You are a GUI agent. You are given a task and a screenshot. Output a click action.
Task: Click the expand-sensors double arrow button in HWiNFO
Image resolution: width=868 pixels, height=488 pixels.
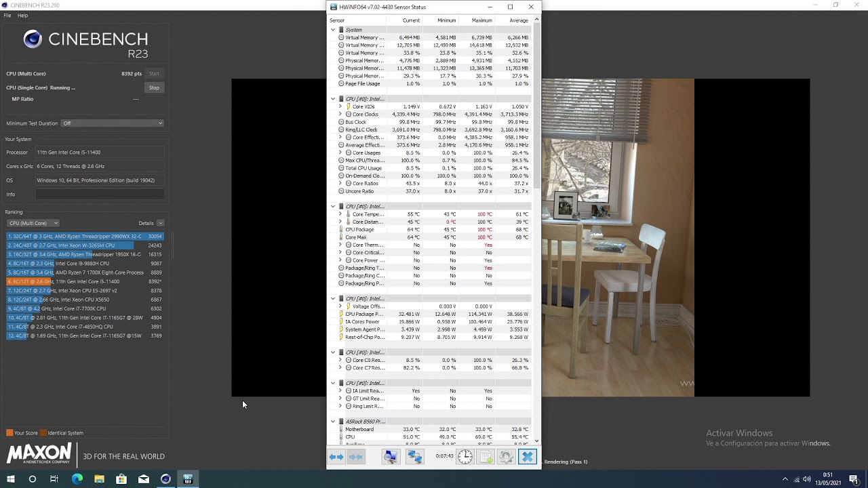pos(336,457)
